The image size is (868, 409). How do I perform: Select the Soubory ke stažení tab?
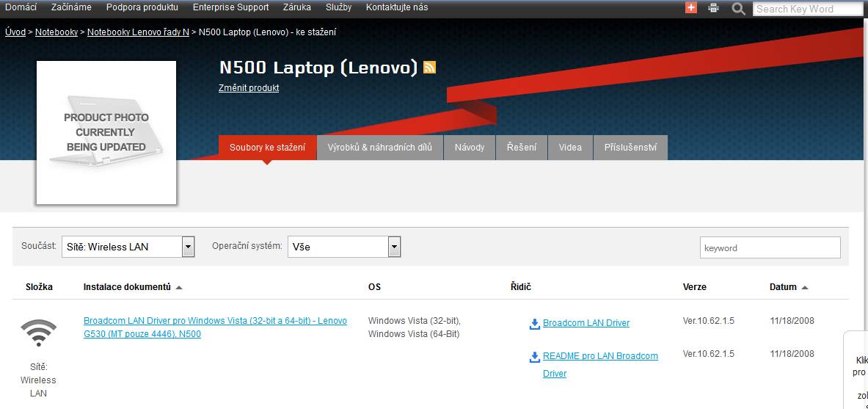click(267, 148)
